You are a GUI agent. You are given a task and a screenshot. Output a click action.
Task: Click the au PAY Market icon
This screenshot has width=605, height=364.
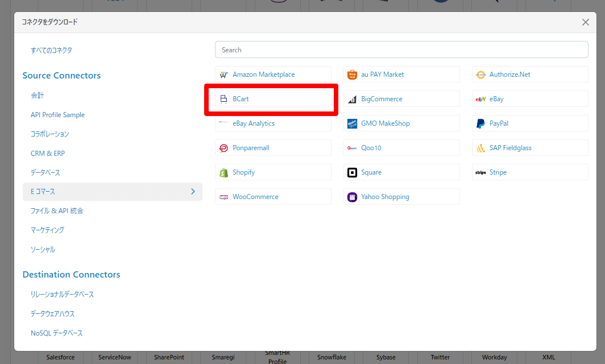[x=352, y=75]
